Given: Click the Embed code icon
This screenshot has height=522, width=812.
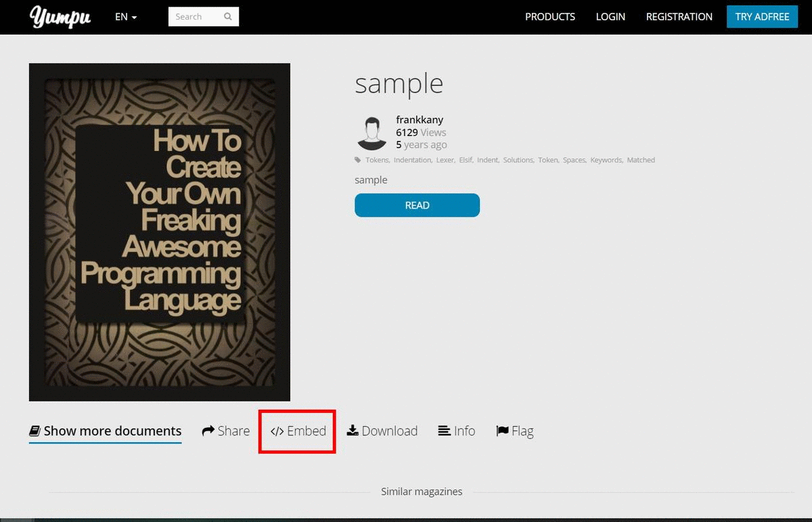Looking at the screenshot, I should point(277,431).
